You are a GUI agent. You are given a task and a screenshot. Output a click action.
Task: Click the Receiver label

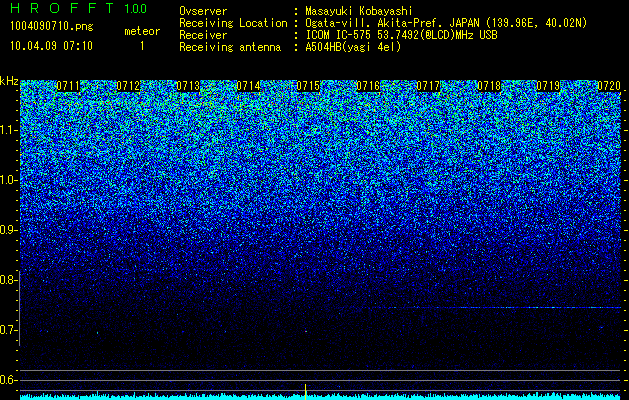[x=203, y=35]
